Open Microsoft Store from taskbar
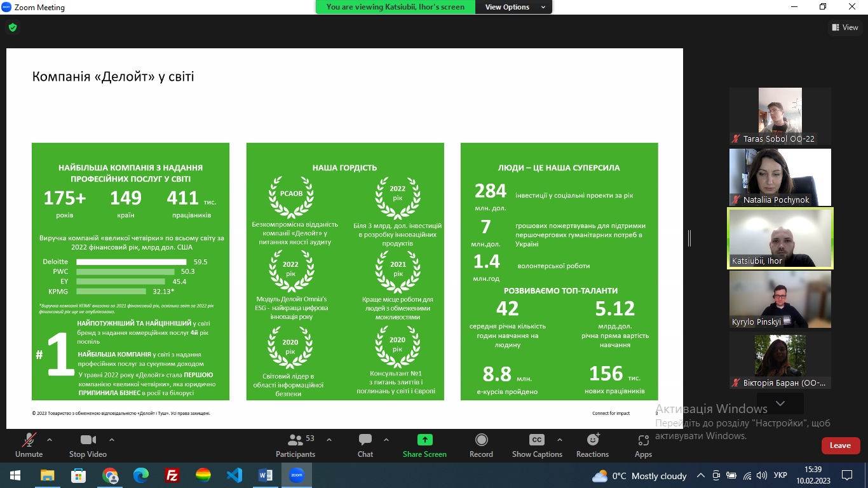This screenshot has height=488, width=868. point(79,475)
